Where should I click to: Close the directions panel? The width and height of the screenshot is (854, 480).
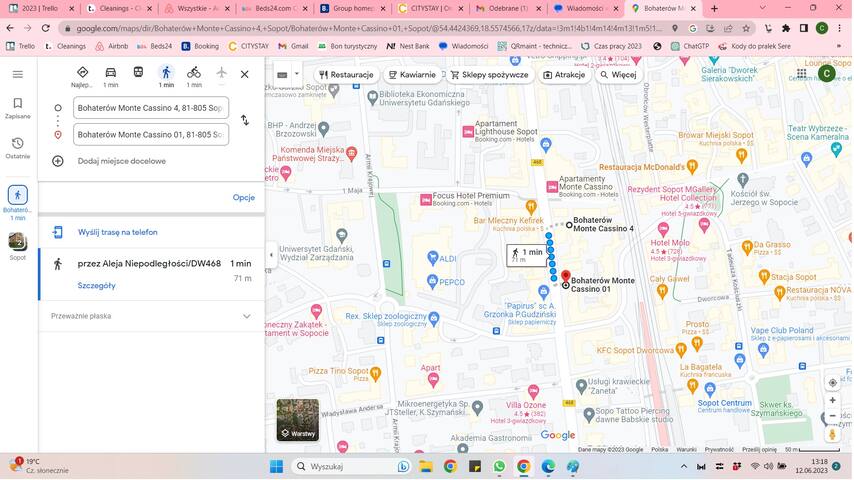[x=244, y=74]
